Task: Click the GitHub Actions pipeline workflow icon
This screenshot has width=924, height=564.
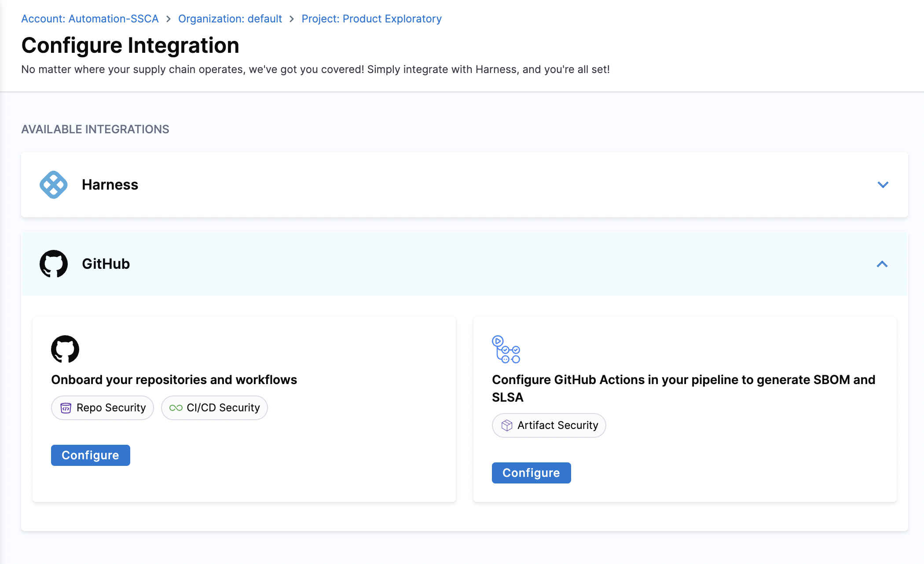Action: (506, 349)
